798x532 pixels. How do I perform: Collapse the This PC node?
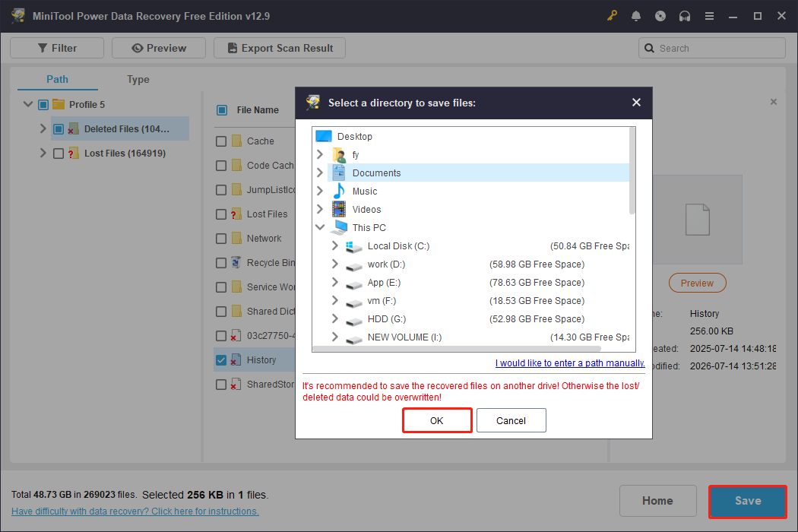320,227
